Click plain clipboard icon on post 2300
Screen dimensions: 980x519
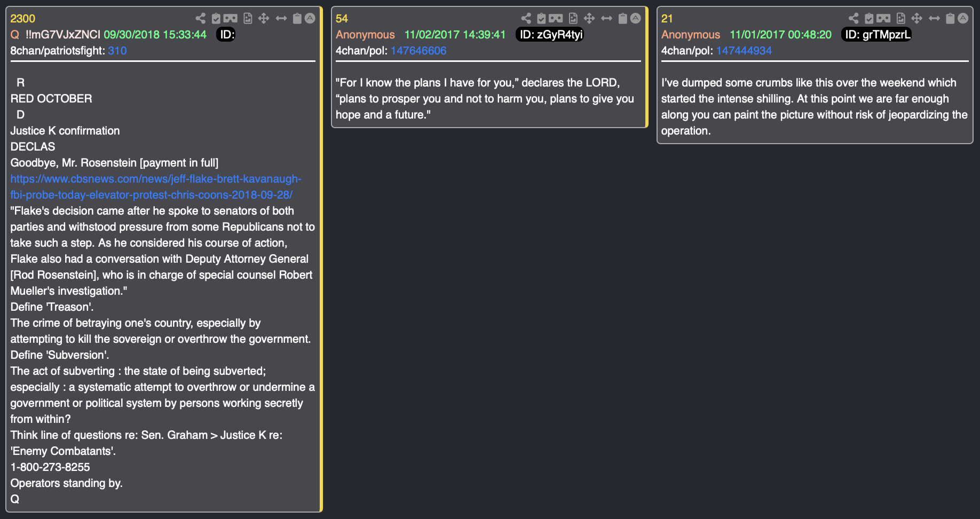[x=297, y=19]
